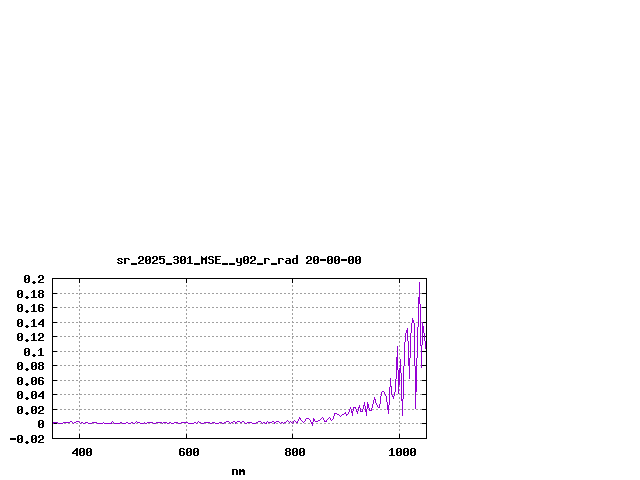Click the 0.08 y-axis tick label
The image size is (640, 480).
pos(30,366)
